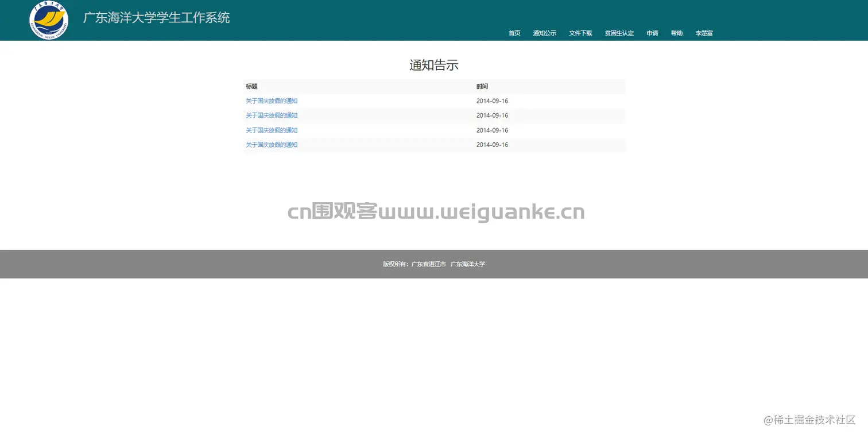868x438 pixels.
Task: Open 文件下载 in the navigation bar
Action: pyautogui.click(x=580, y=33)
